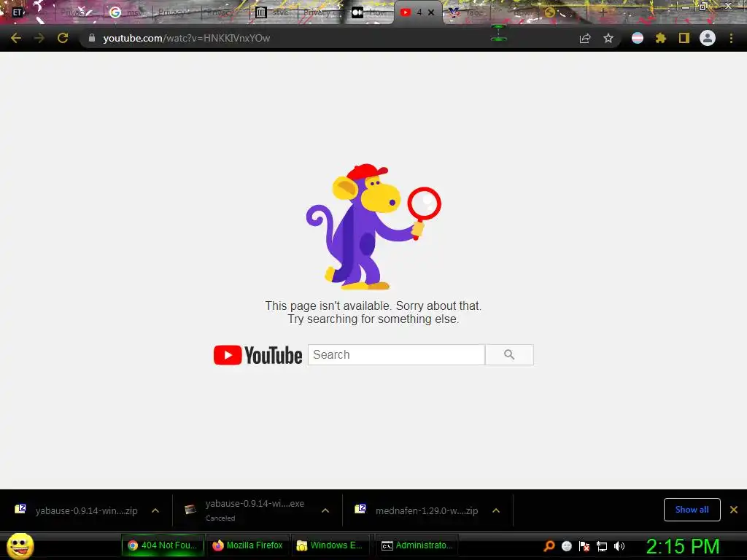Close the downloads bar
This screenshot has width=747, height=560.
(734, 510)
